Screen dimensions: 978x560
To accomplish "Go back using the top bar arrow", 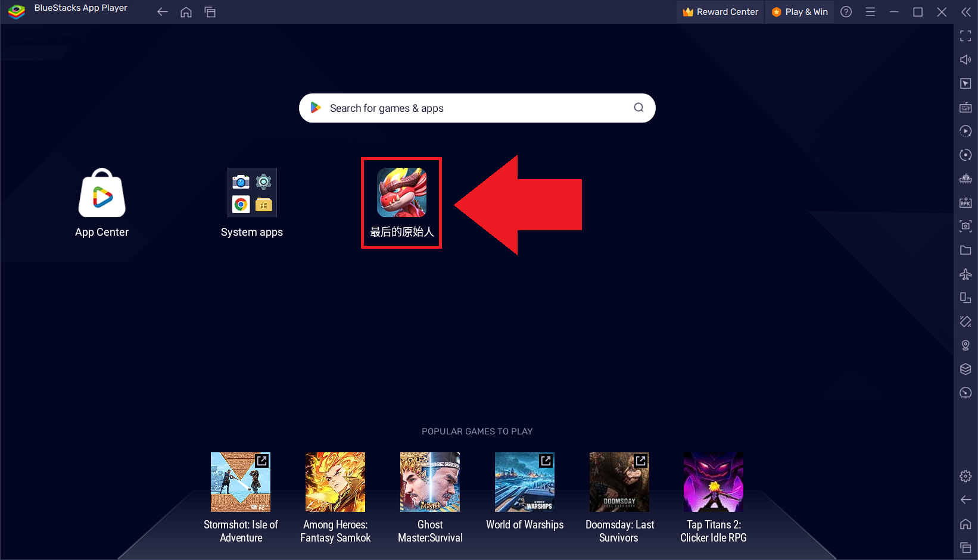I will (162, 12).
